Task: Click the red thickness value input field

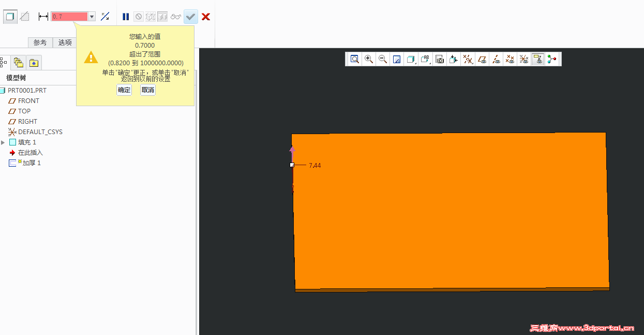Action: [70, 16]
